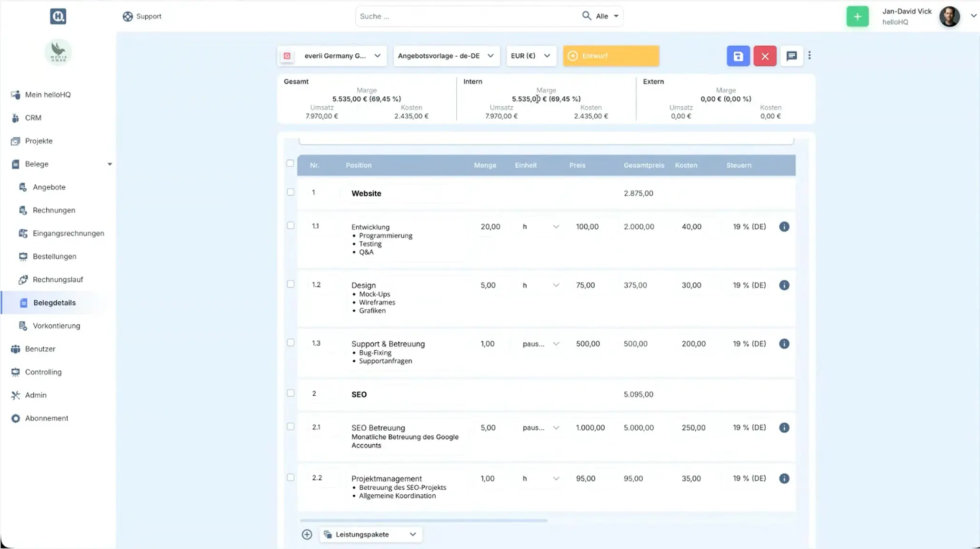This screenshot has width=980, height=549.
Task: Click the green plus create button
Action: point(857,17)
